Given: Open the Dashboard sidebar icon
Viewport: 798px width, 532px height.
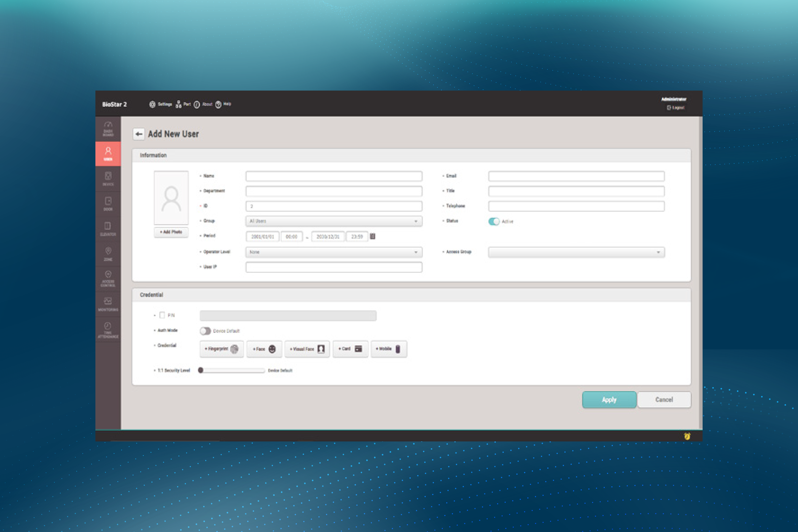Looking at the screenshot, I should [108, 129].
